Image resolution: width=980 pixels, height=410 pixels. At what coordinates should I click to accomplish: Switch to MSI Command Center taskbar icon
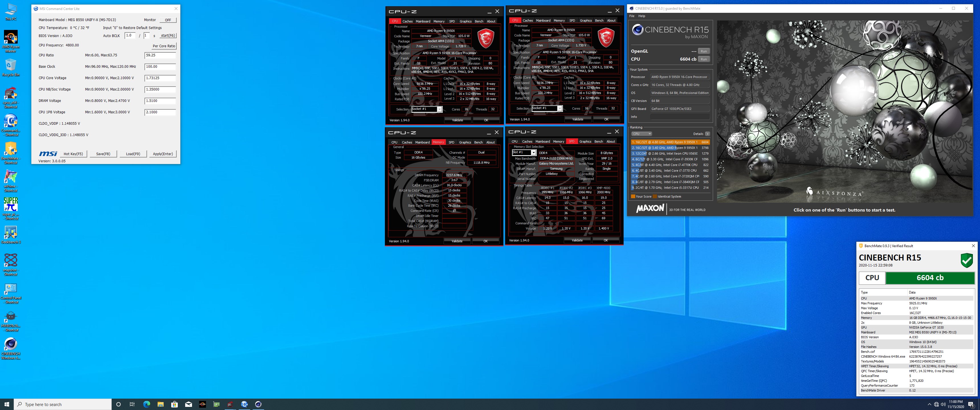click(244, 404)
